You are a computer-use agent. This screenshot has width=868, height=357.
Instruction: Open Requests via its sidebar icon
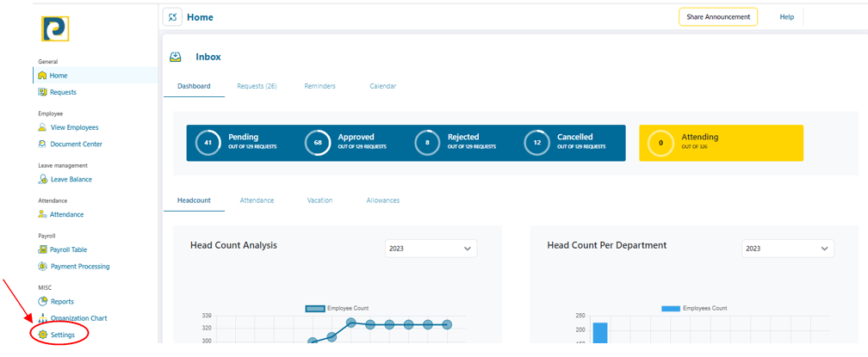tap(42, 92)
